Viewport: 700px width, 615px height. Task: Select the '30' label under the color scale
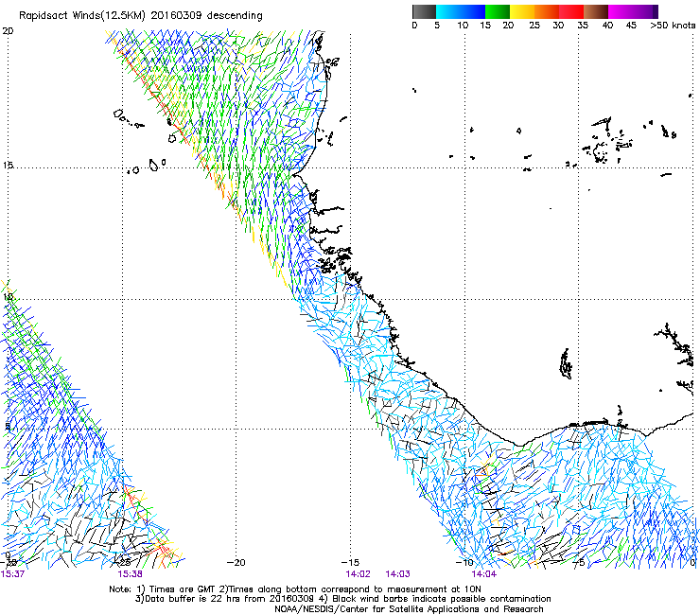(x=558, y=26)
